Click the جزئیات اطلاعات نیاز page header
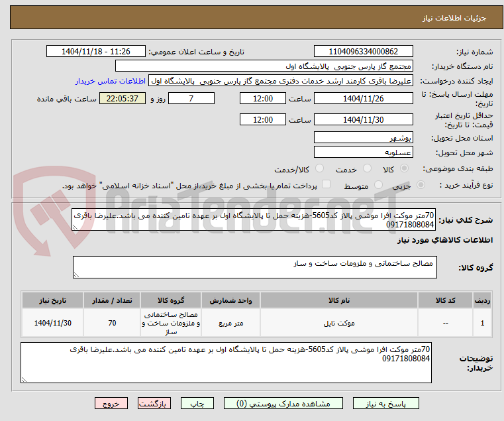504x421 pixels. click(454, 18)
